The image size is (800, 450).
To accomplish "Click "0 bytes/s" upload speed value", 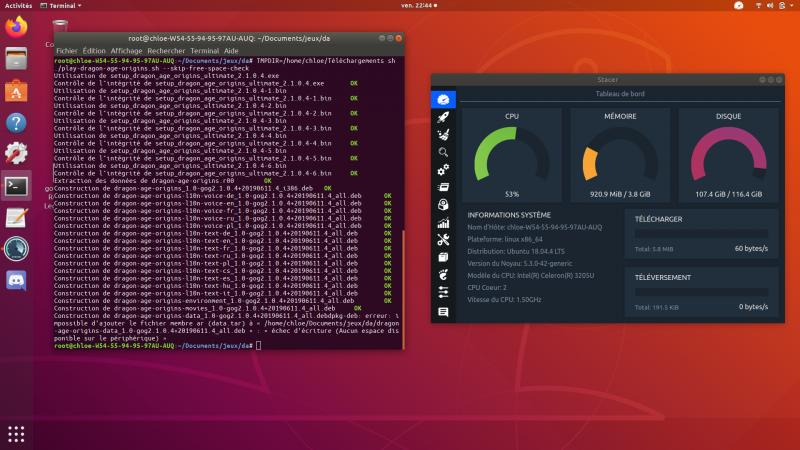I will coord(753,307).
